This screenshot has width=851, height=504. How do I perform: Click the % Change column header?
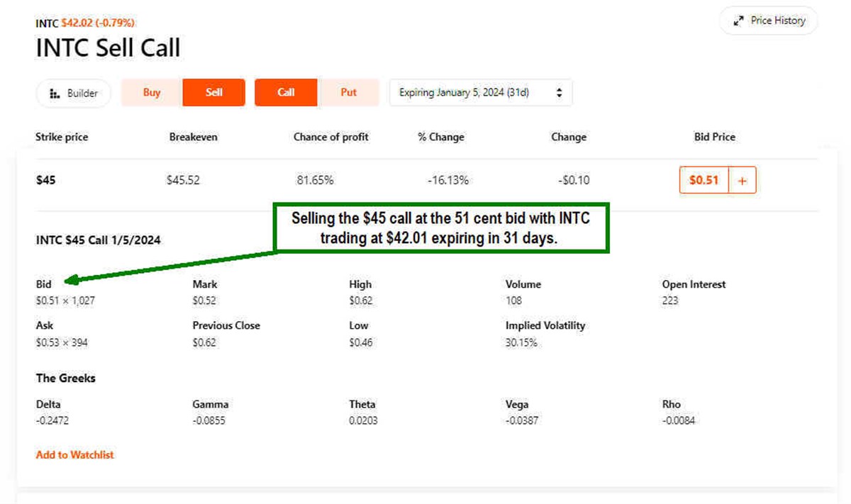(440, 137)
